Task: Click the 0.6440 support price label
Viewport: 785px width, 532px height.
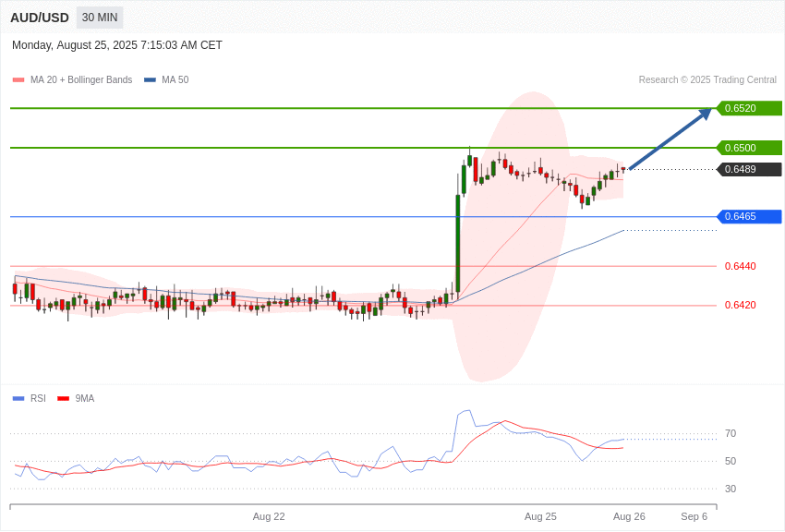Action: [x=741, y=266]
